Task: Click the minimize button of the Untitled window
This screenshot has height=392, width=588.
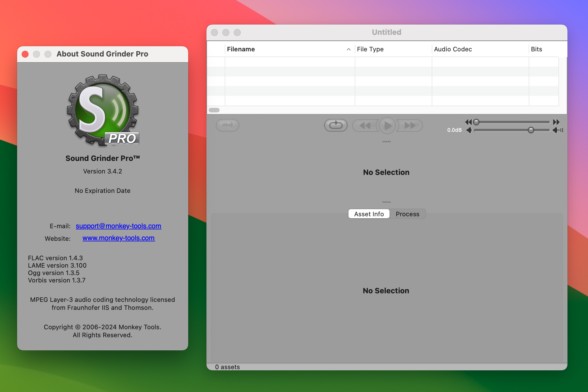Action: [226, 33]
